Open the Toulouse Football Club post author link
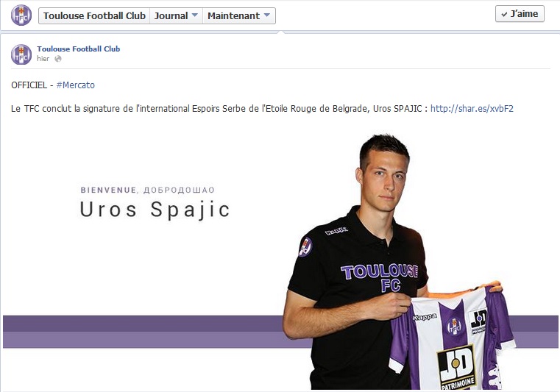 tap(78, 49)
